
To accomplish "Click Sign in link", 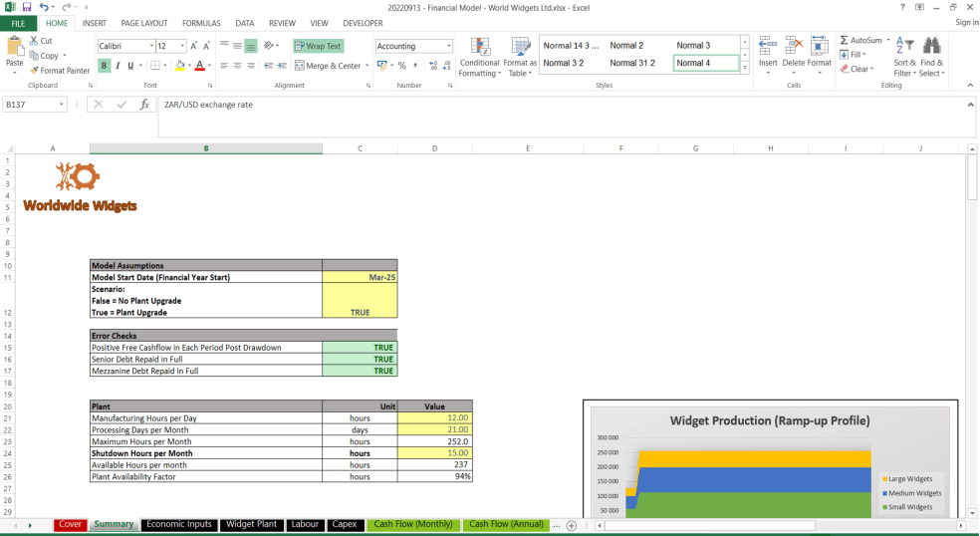I will [967, 23].
